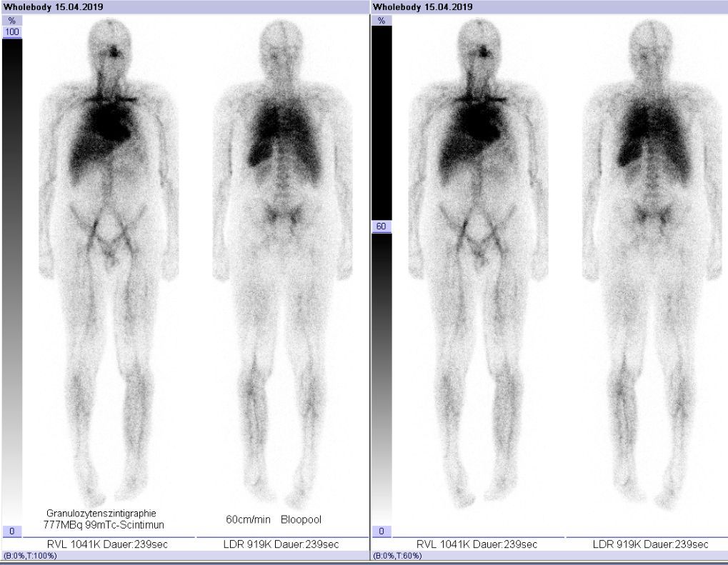Select the 100 upper threshold marker
The width and height of the screenshot is (728, 565).
[12, 33]
